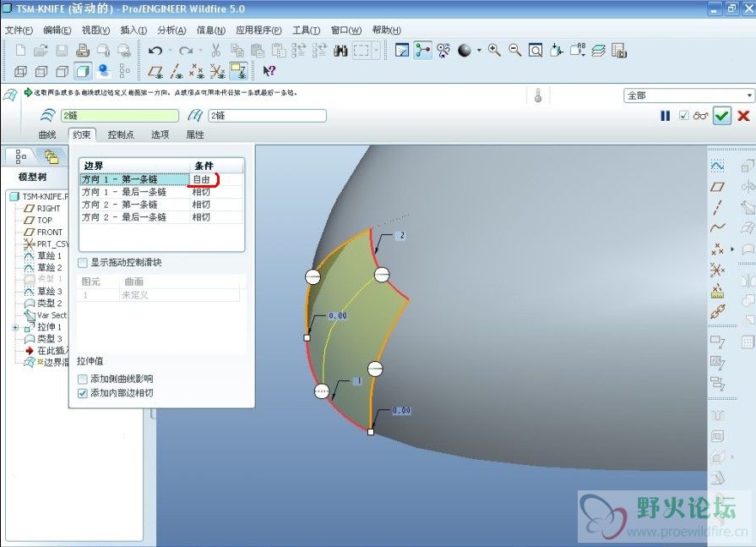Viewport: 756px width, 547px height.
Task: Click the chain link icon in right toolbar
Action: (x=717, y=312)
